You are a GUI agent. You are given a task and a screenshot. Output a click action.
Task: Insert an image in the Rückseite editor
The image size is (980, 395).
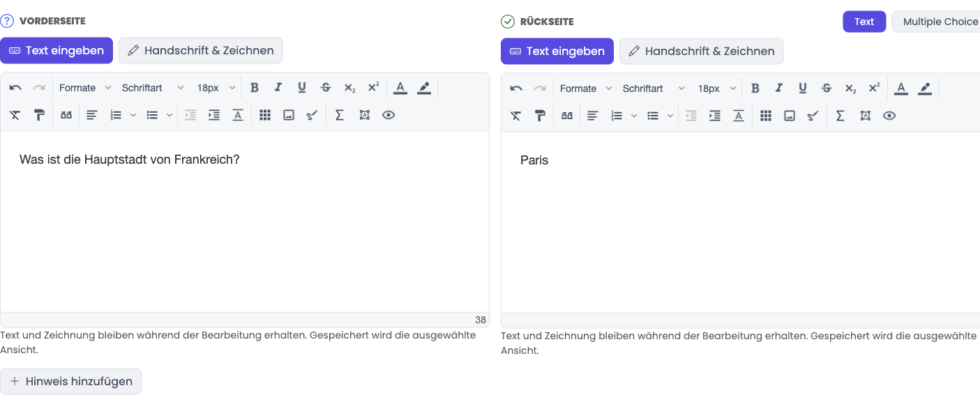point(790,116)
